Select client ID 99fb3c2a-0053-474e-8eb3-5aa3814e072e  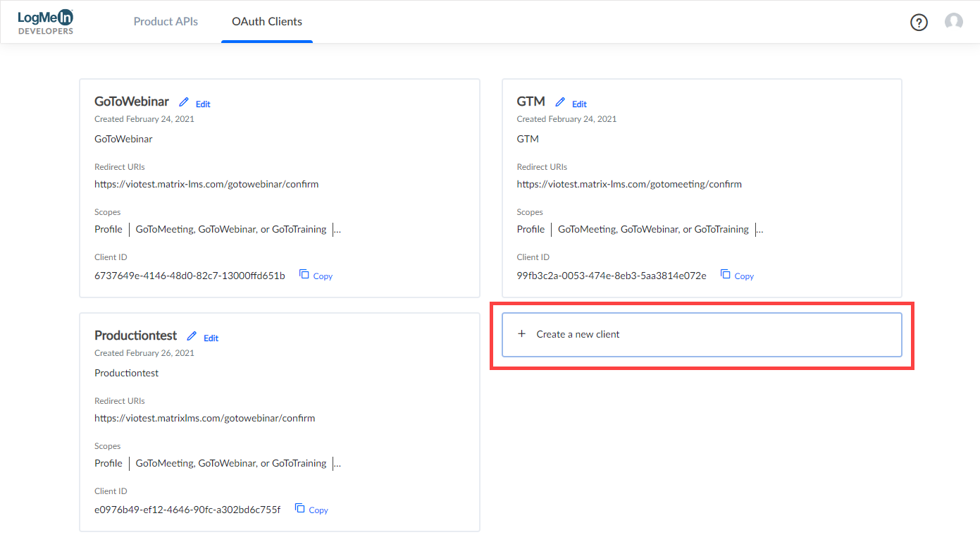pyautogui.click(x=612, y=276)
